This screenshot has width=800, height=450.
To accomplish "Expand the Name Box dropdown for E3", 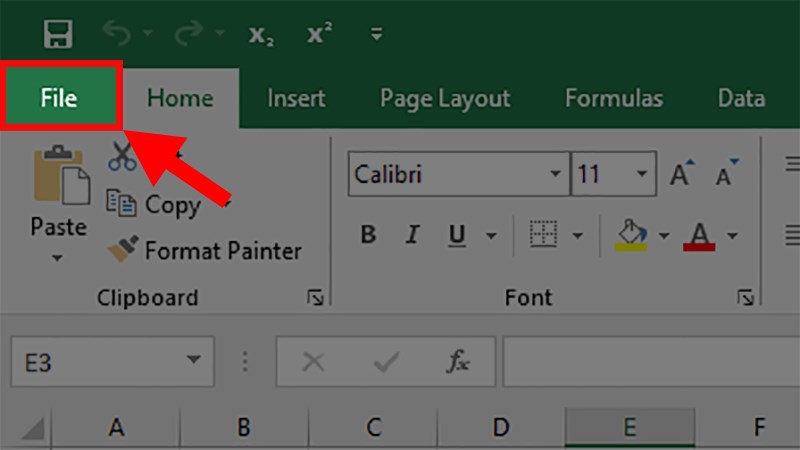I will tap(192, 362).
